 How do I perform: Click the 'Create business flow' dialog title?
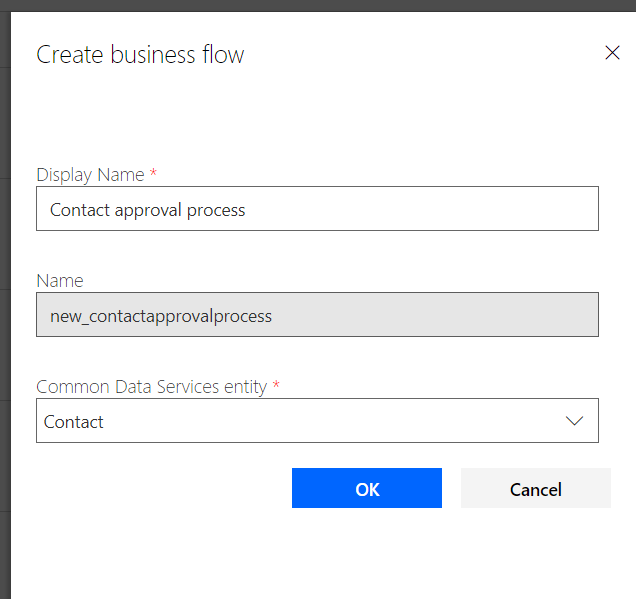tap(140, 55)
